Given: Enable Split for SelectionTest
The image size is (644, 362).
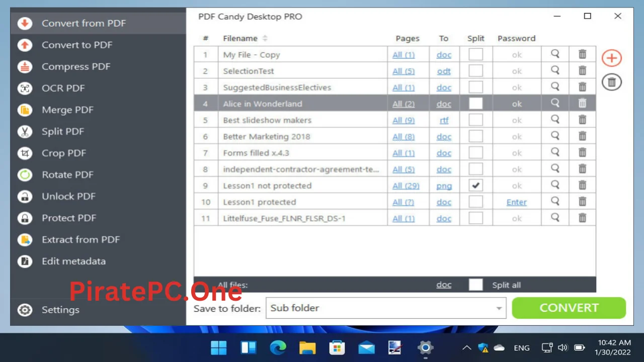Looking at the screenshot, I should point(475,71).
